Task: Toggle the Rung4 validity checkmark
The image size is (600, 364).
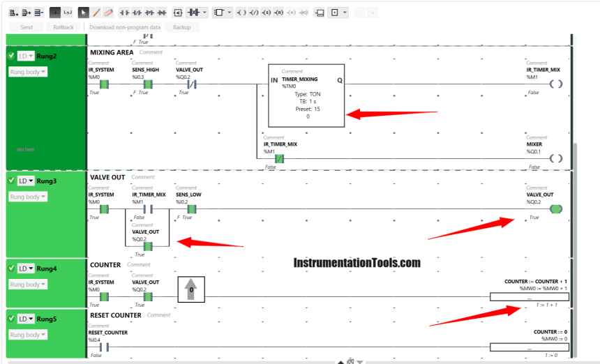Action: 11,268
